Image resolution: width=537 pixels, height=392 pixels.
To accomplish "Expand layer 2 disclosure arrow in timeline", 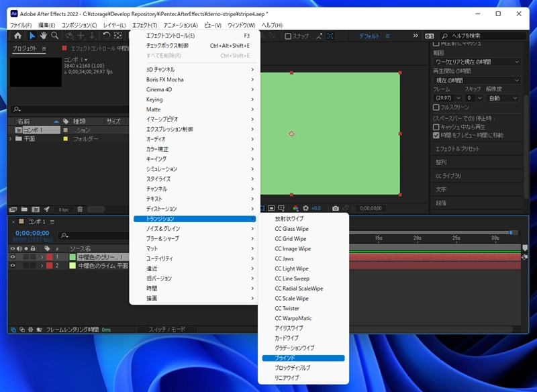I will pyautogui.click(x=42, y=266).
